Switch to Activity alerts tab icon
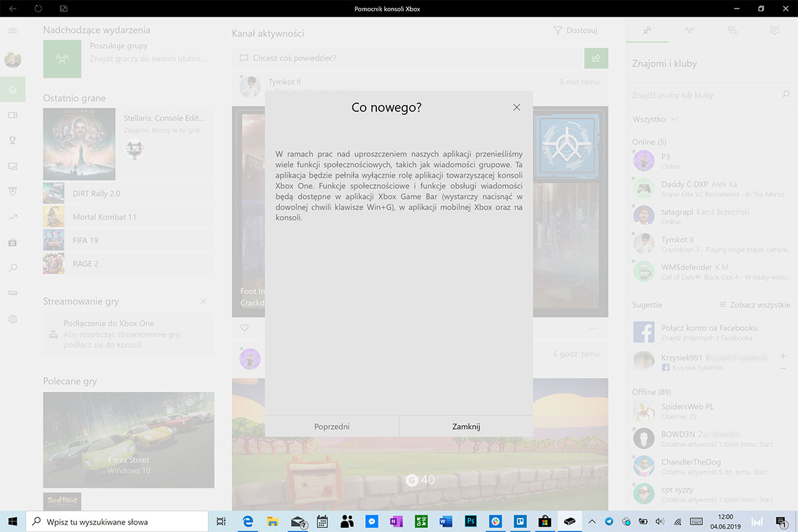Viewport: 798px width, 532px height. 774,31
